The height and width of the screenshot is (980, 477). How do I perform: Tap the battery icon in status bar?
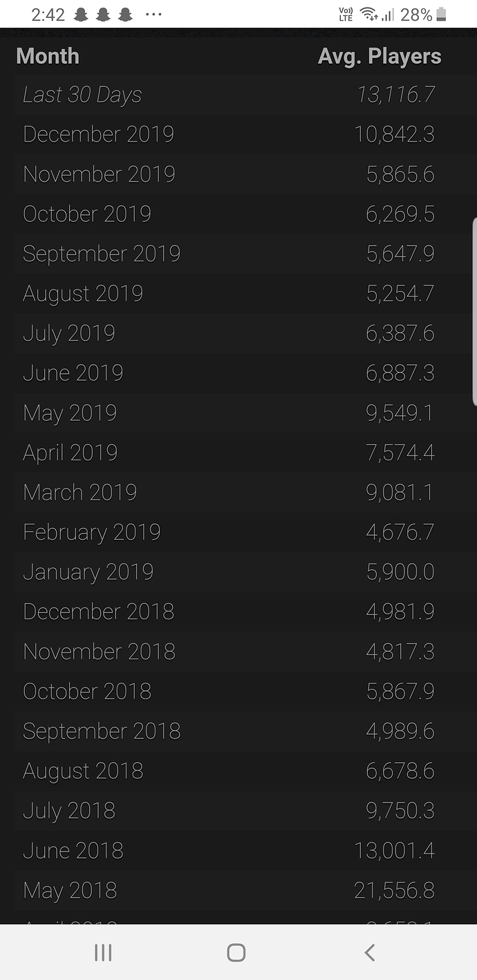click(x=442, y=15)
